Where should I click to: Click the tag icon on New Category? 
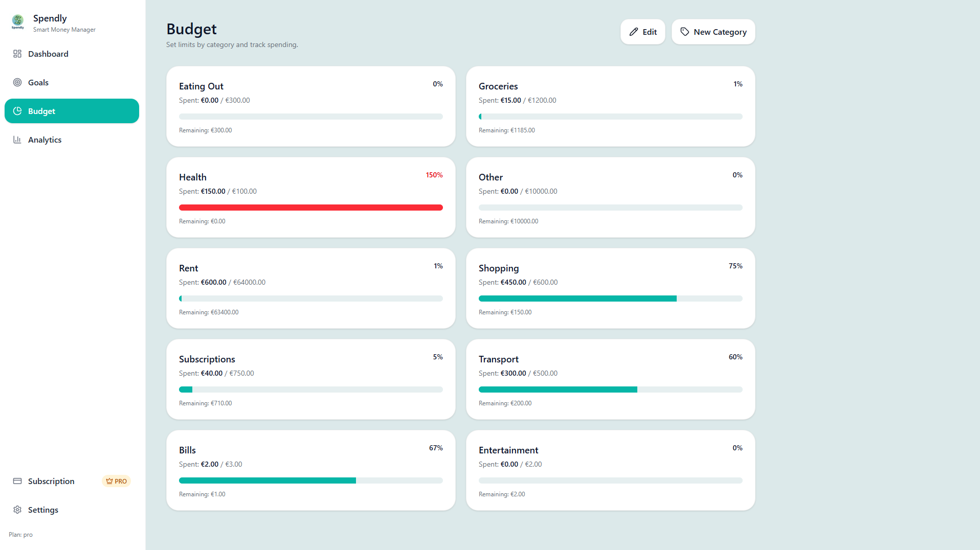pos(685,32)
